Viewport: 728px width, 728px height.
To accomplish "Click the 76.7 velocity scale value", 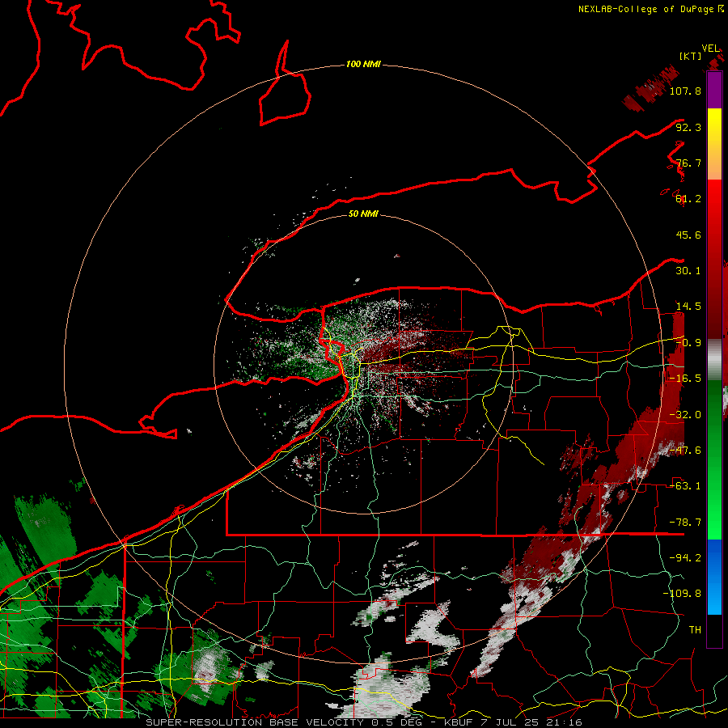I will tap(688, 163).
